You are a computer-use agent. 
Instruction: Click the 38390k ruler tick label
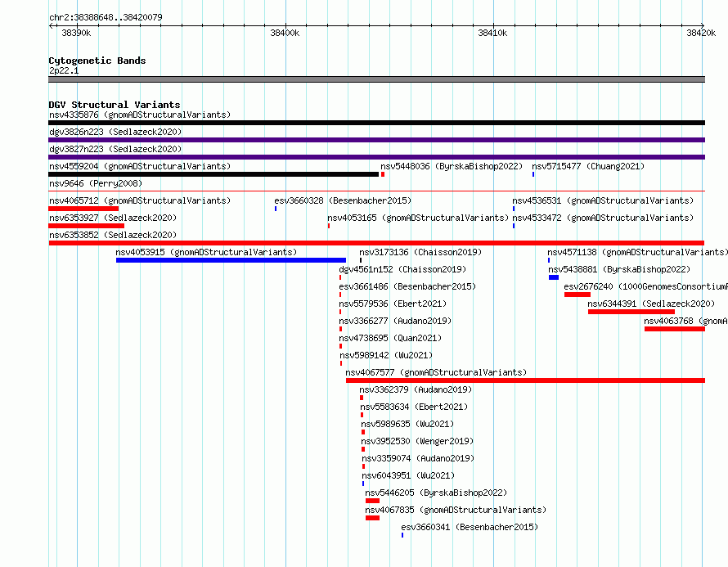(77, 33)
